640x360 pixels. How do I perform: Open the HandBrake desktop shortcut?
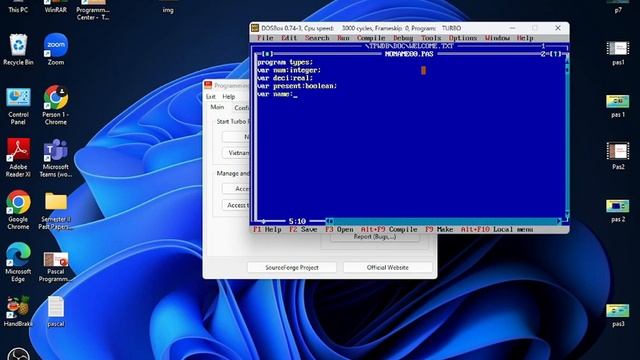point(18,311)
